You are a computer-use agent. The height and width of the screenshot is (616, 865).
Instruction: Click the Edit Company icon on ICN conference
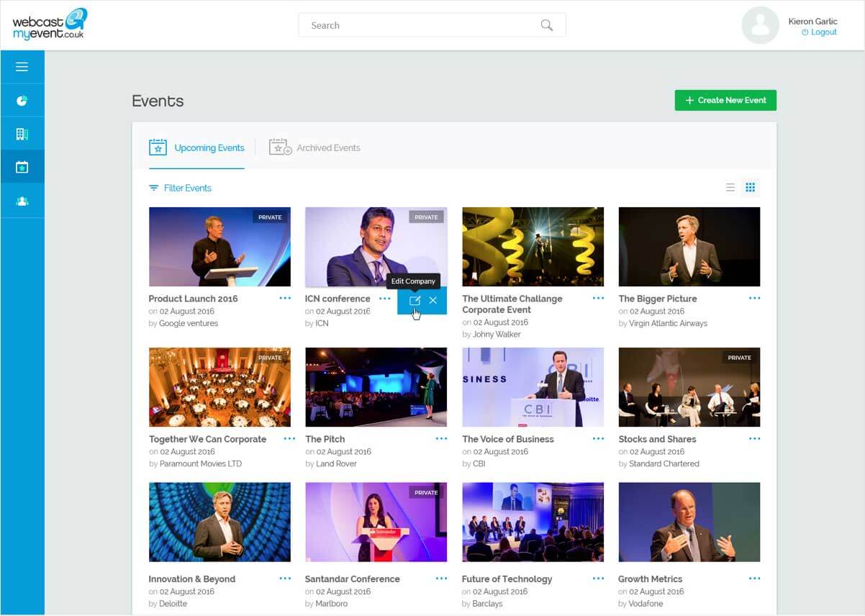pos(414,300)
